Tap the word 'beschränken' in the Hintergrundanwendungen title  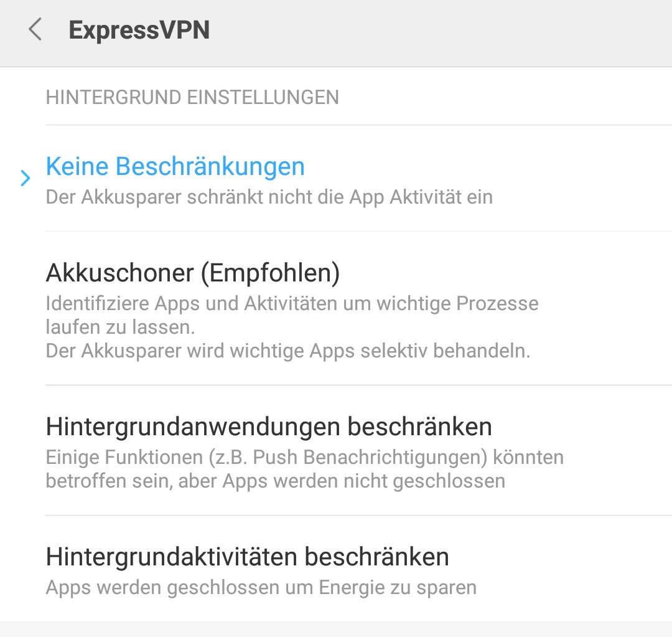tap(419, 427)
